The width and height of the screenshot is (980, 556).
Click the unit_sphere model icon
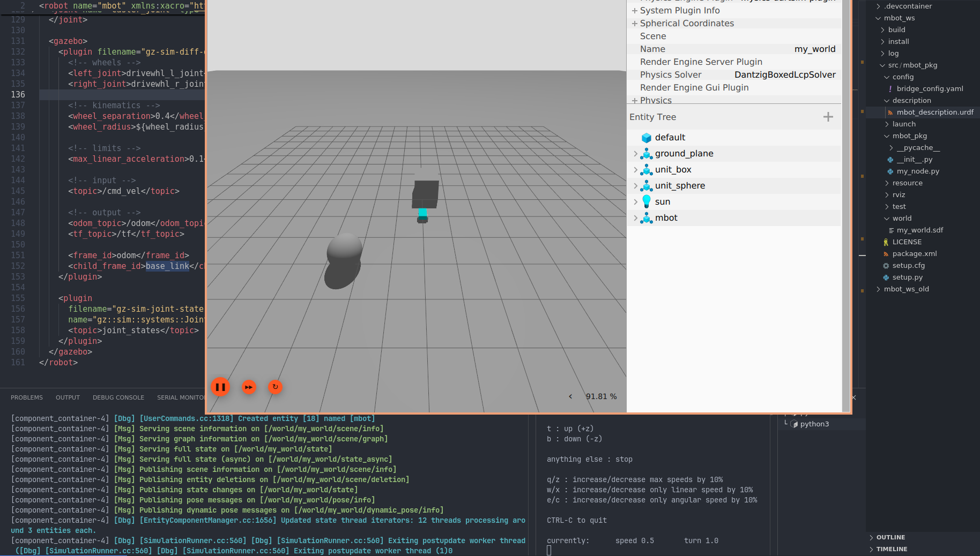click(x=647, y=186)
